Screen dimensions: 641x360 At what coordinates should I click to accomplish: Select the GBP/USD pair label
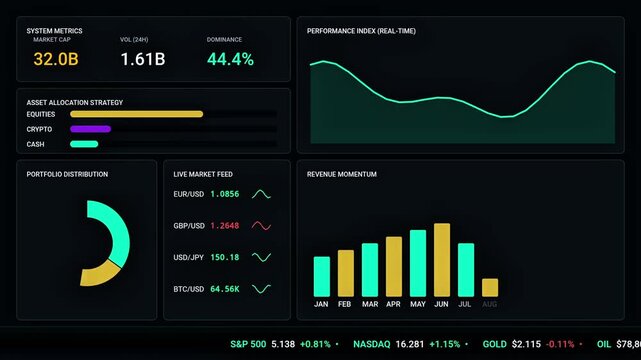(189, 226)
